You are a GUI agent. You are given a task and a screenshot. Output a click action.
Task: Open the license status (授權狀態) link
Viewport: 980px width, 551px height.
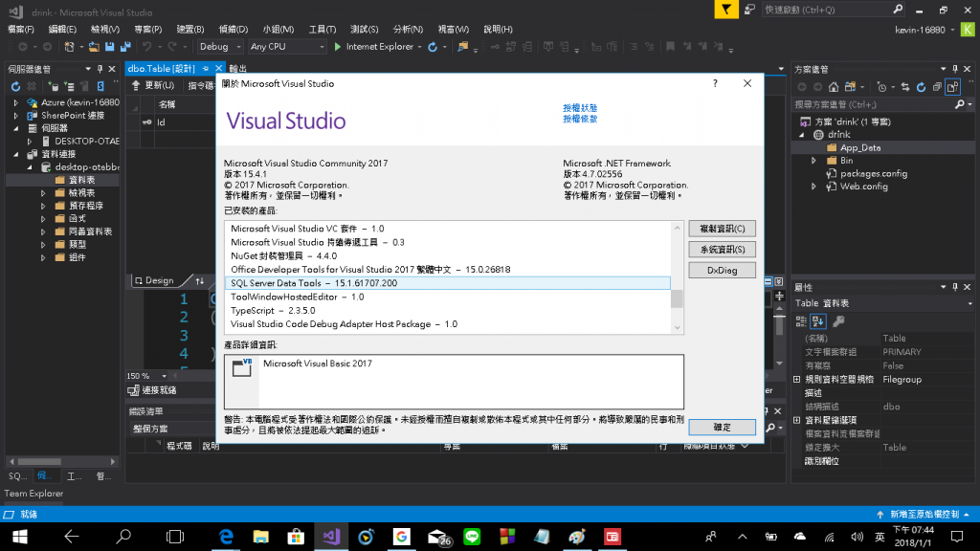(x=579, y=108)
